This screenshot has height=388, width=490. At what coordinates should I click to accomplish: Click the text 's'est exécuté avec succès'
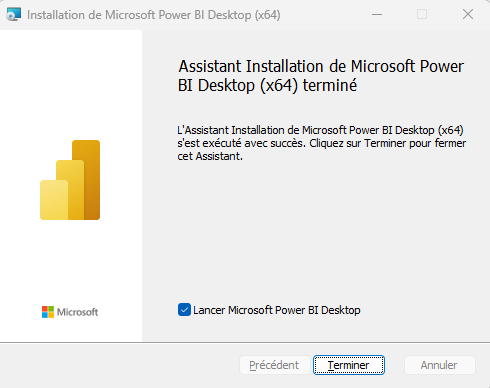[241, 143]
